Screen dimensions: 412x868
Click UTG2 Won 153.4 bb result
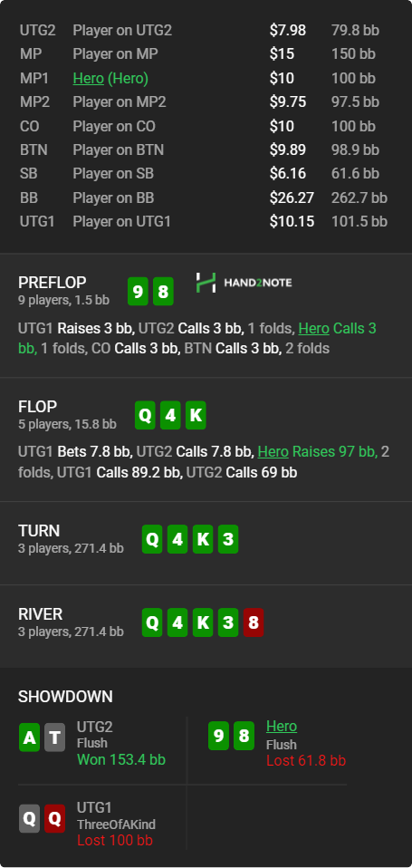121,759
